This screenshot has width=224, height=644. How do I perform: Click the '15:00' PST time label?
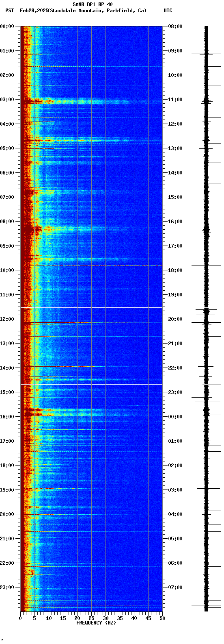pos(7,392)
